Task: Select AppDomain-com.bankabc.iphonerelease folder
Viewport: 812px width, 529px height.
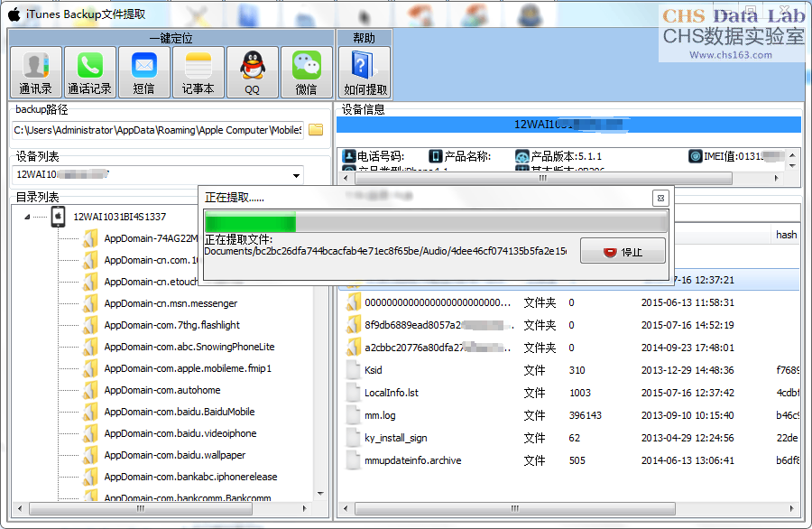Action: coord(190,477)
